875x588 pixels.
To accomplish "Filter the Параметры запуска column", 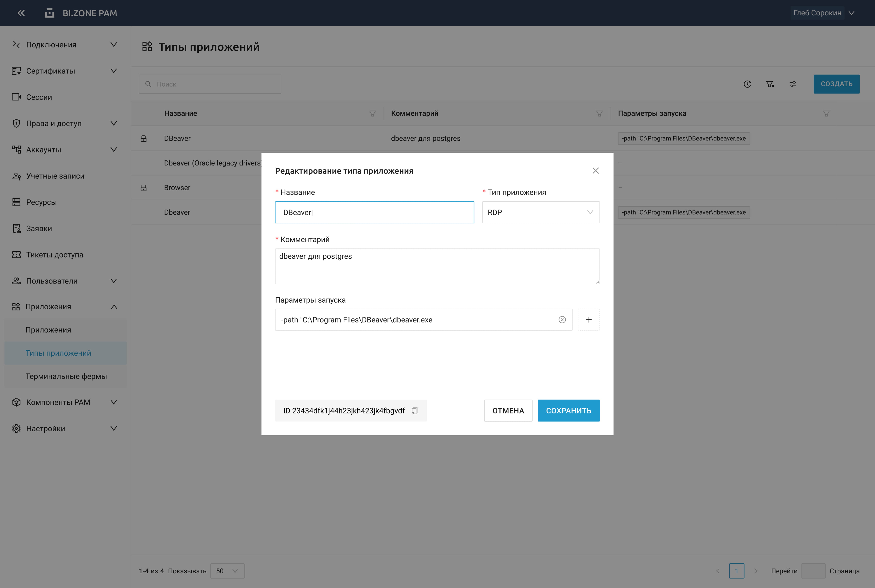I will [826, 114].
